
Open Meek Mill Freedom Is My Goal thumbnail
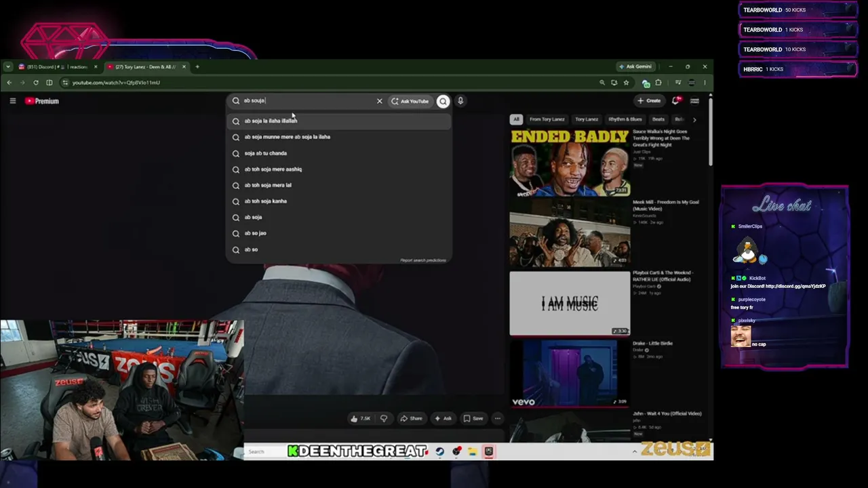click(570, 234)
